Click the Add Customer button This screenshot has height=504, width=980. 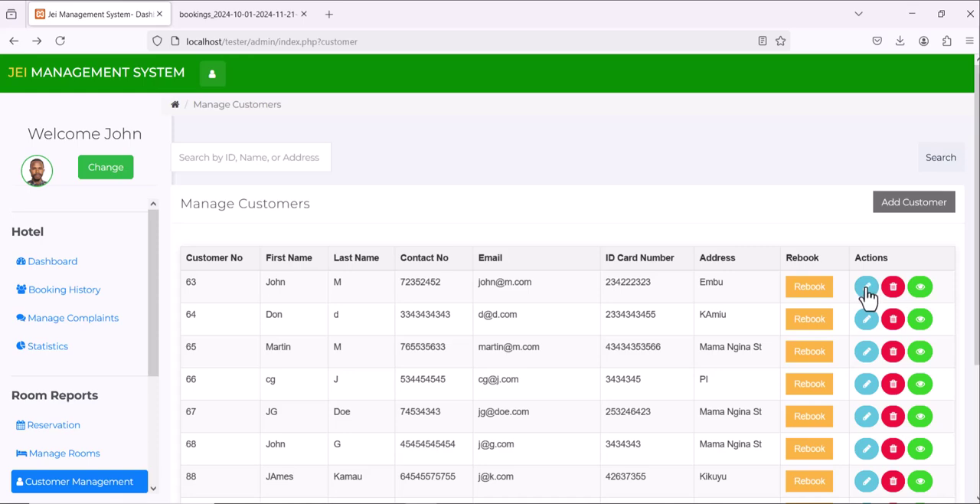tap(913, 201)
